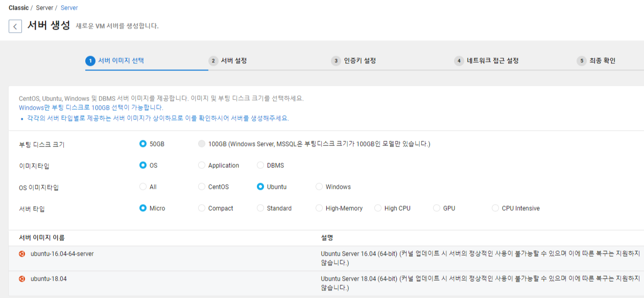Select Compact server type

pos(202,208)
